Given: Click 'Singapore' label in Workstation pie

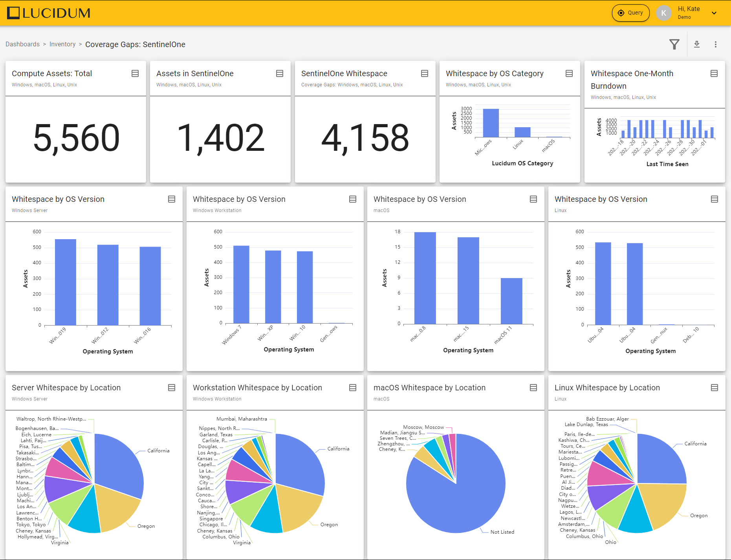Looking at the screenshot, I should pyautogui.click(x=211, y=519).
